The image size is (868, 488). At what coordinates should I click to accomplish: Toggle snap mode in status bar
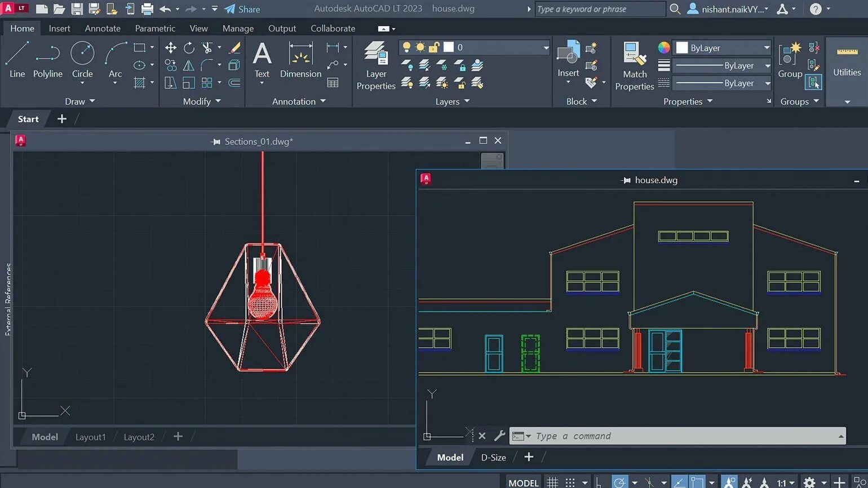(x=570, y=482)
